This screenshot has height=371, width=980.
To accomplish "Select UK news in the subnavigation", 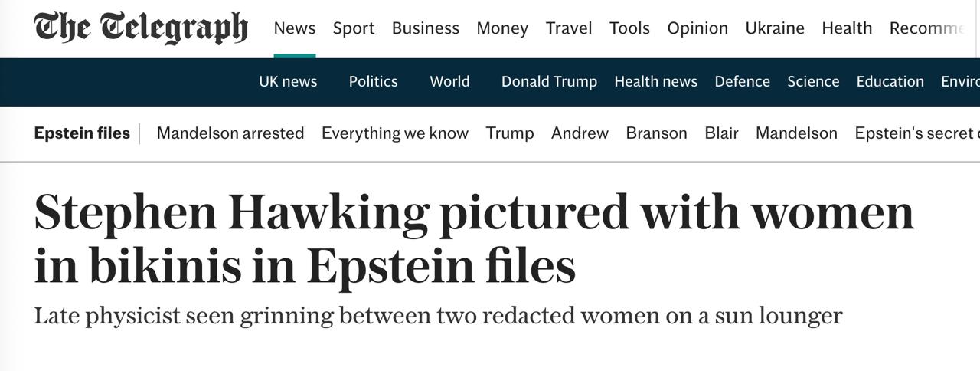I will [x=288, y=81].
